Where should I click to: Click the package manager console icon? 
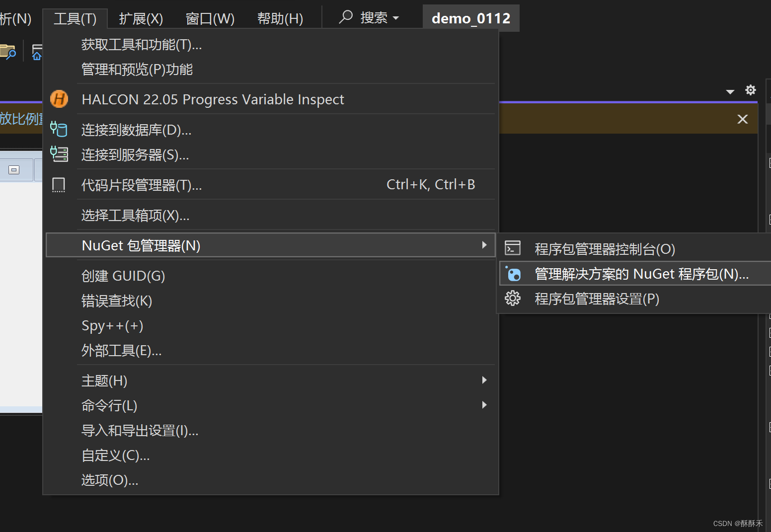pos(513,248)
